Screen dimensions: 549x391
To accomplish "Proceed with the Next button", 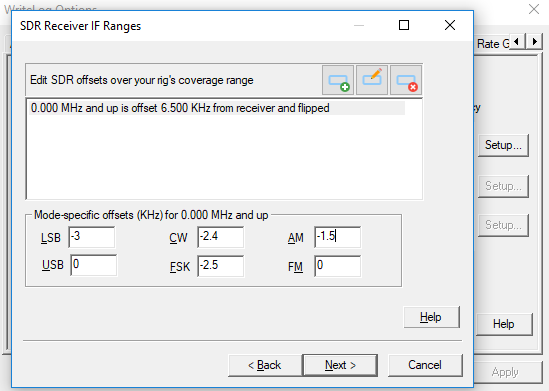I will (340, 365).
